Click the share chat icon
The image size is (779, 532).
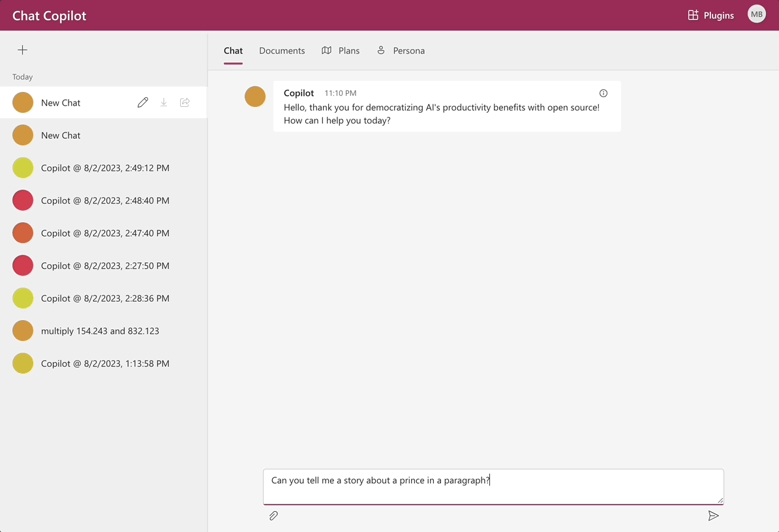185,102
